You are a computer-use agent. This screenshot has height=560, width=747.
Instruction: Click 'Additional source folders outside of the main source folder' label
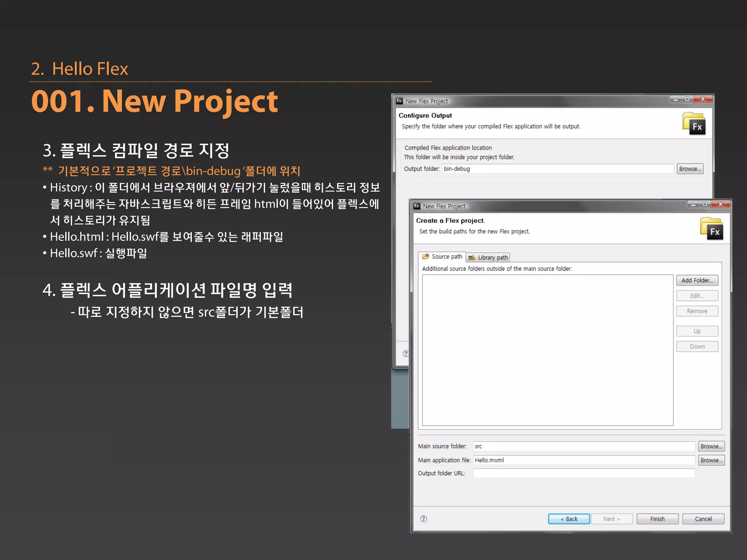[497, 269]
